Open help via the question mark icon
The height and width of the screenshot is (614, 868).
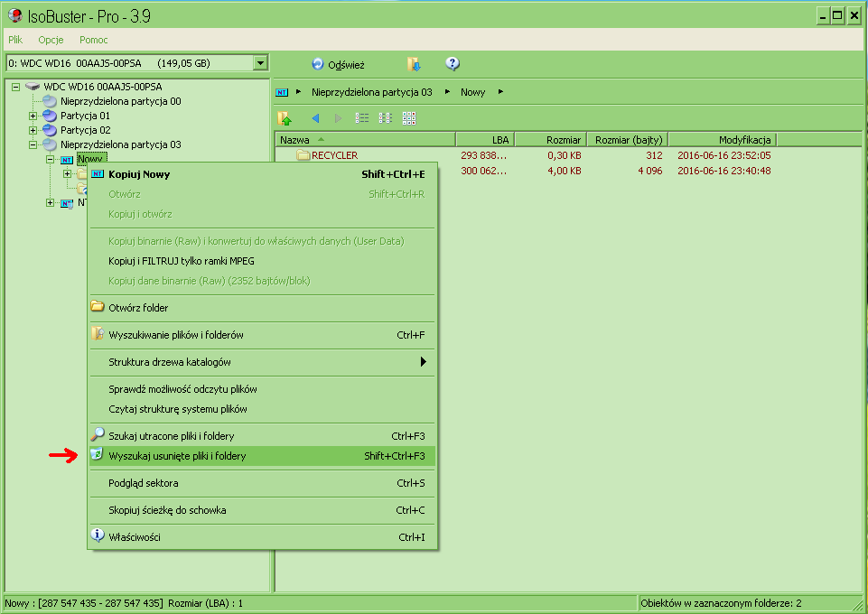click(x=453, y=64)
